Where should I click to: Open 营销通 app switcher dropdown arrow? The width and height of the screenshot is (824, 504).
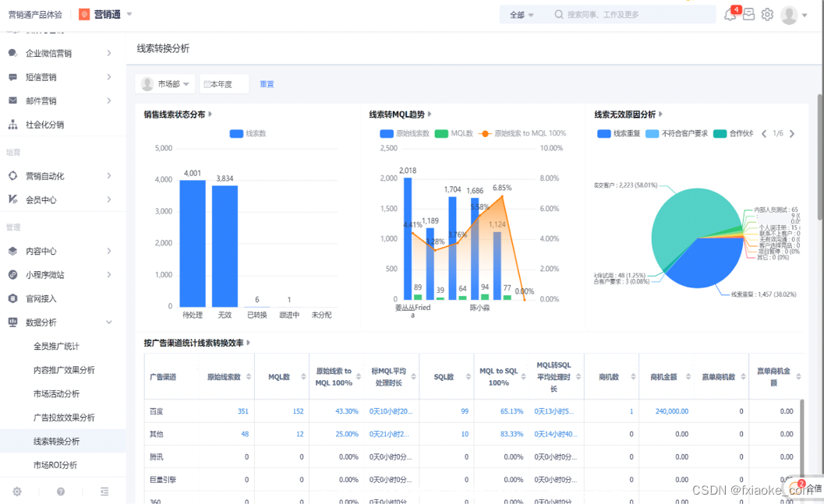tap(130, 14)
